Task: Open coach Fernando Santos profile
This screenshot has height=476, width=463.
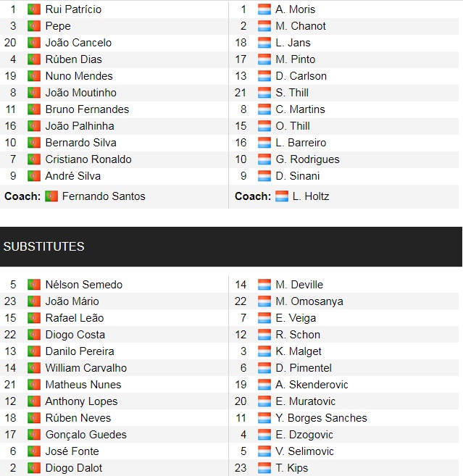Action: [x=104, y=196]
